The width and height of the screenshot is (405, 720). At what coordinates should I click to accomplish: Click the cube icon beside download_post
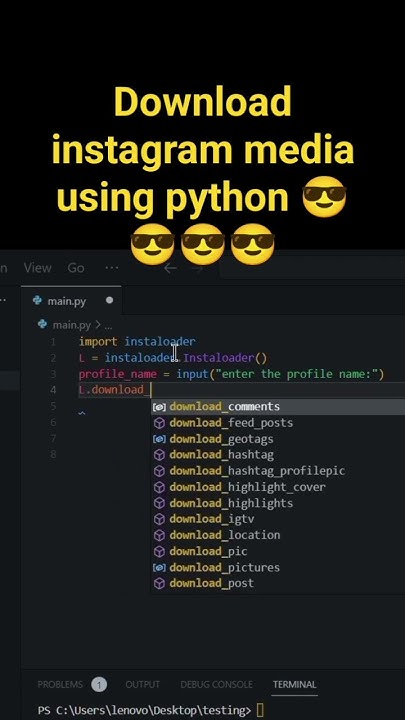(159, 584)
